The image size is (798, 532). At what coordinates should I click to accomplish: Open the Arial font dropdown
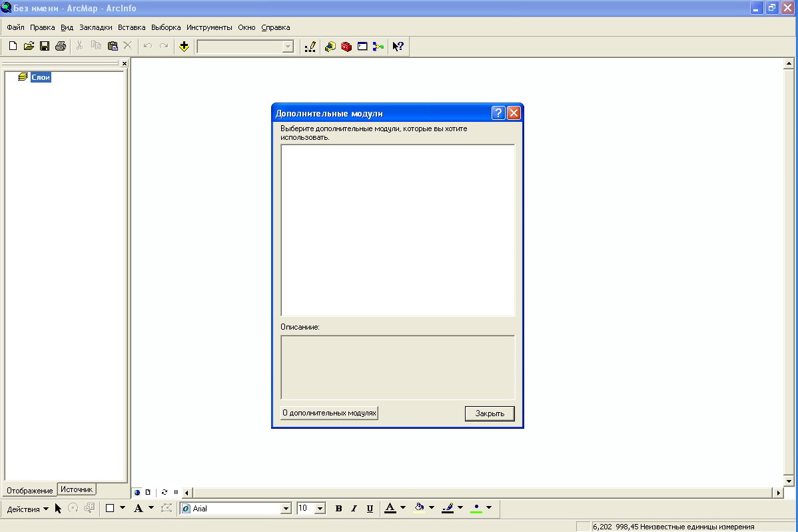pyautogui.click(x=286, y=509)
